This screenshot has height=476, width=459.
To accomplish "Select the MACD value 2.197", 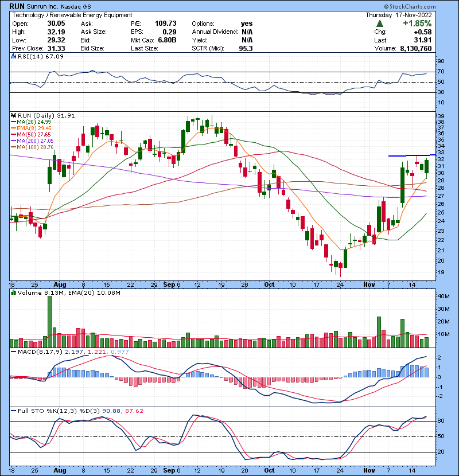I will (x=73, y=352).
